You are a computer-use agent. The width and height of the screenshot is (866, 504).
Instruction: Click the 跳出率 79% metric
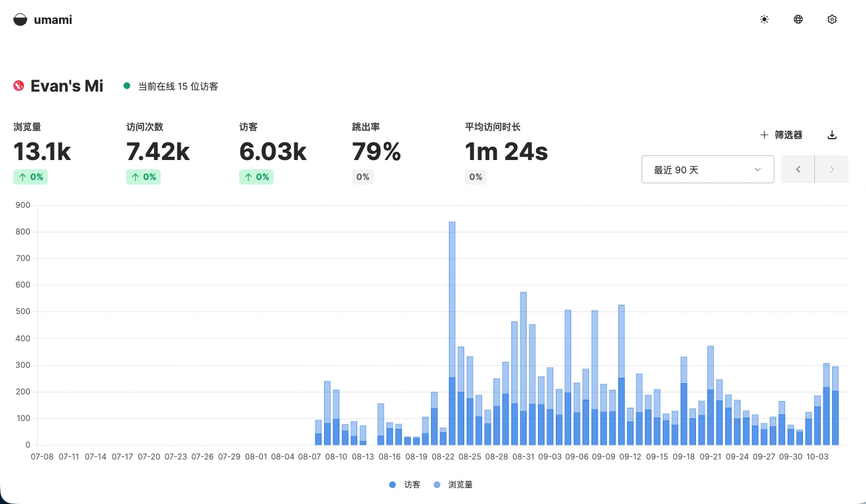[x=377, y=152]
